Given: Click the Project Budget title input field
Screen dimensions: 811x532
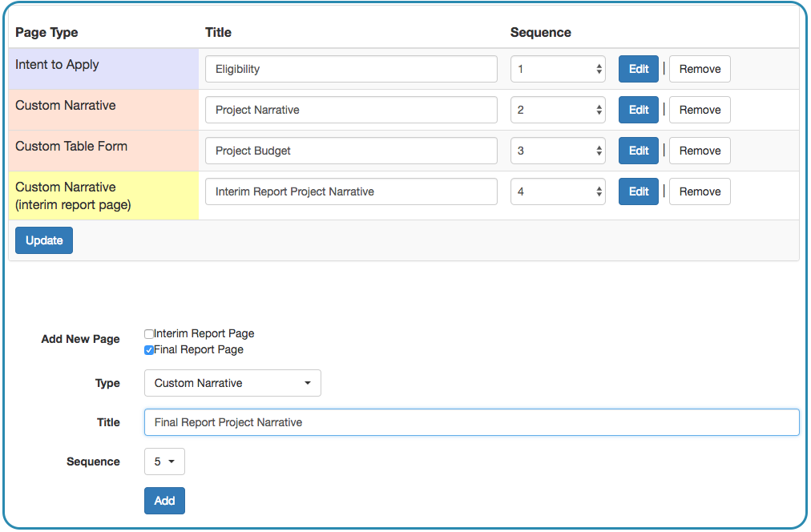Looking at the screenshot, I should (x=351, y=151).
